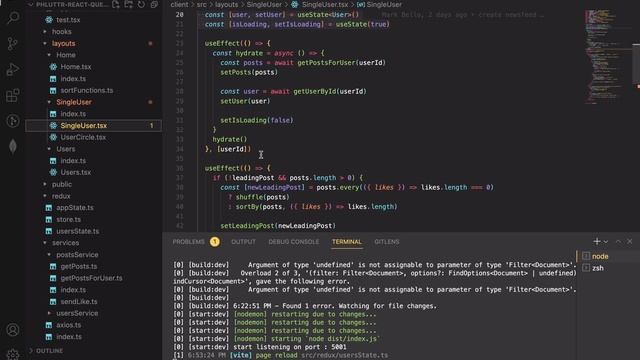
Task: Click the SingleUser.tsx breadcrumb segment
Action: click(x=325, y=4)
